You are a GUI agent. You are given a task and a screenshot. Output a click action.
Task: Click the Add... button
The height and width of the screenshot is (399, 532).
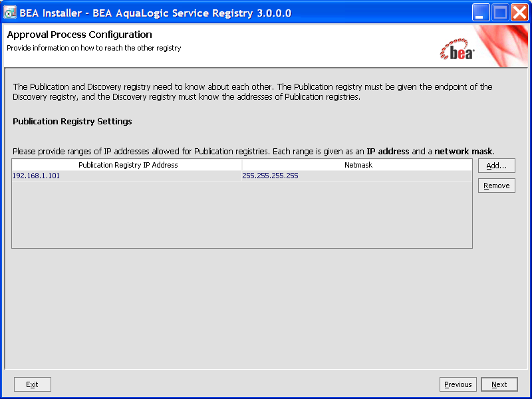click(x=496, y=166)
